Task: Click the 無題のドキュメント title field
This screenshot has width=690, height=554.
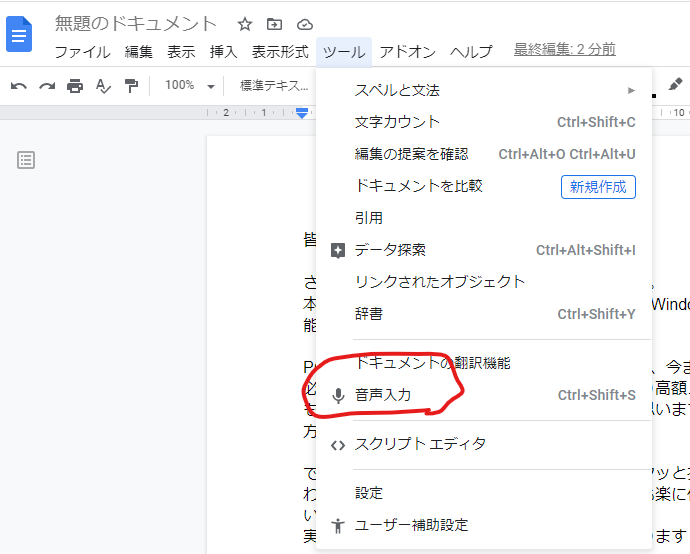Action: coord(136,24)
